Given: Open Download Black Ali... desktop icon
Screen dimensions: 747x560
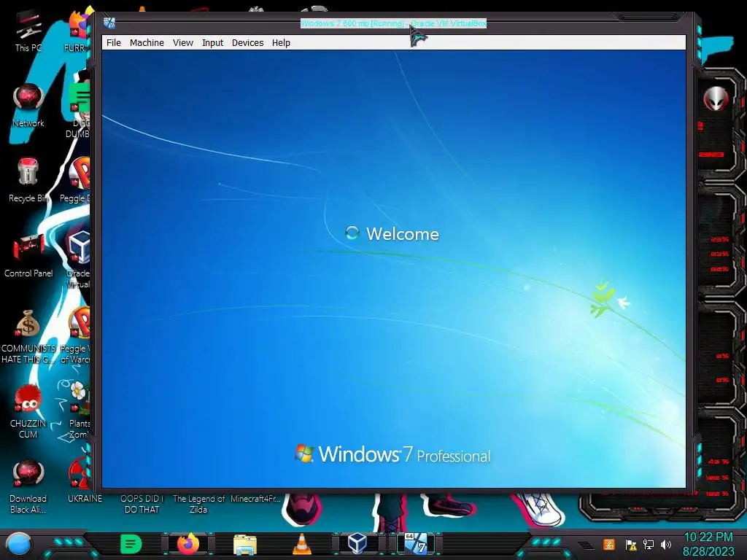Looking at the screenshot, I should [28, 486].
